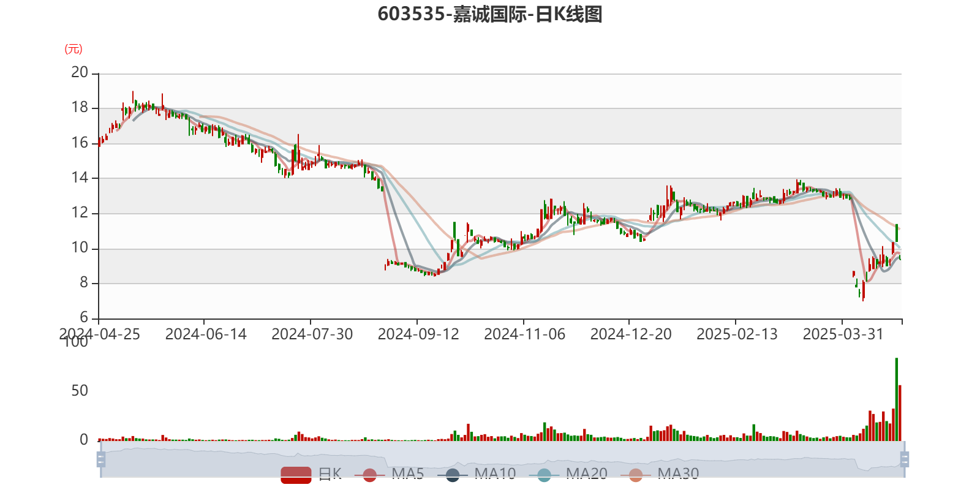This screenshot has height=490, width=980.
Task: Click the price axis label 8
Action: (84, 283)
